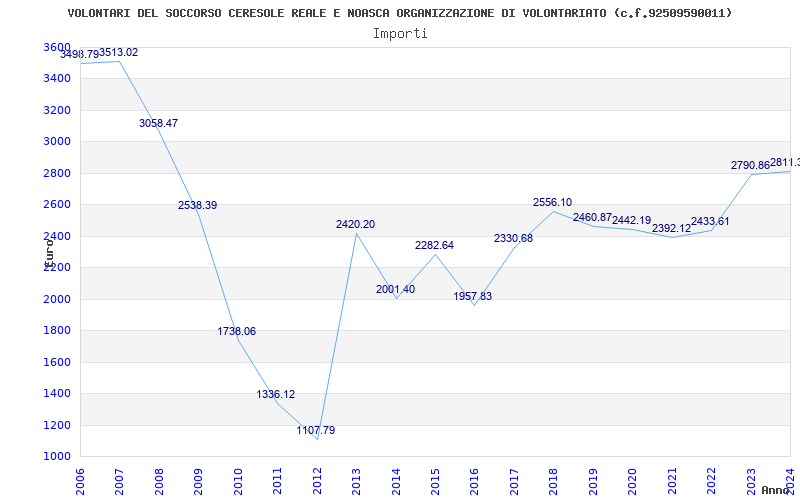Click the 2011 x-axis year label

coord(278,482)
